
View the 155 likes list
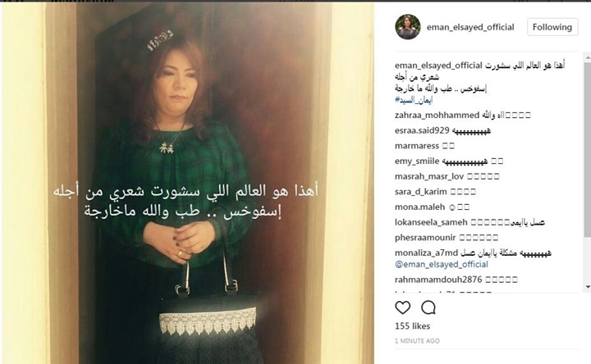pyautogui.click(x=412, y=326)
